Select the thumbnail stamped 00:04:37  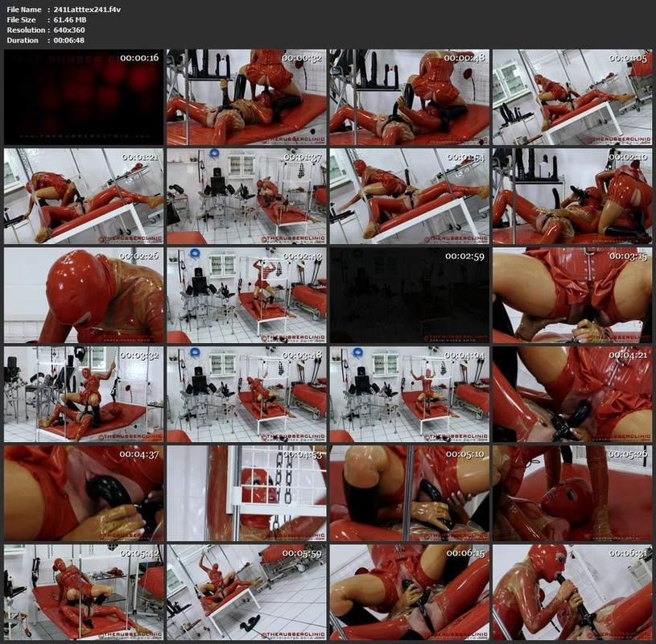point(84,493)
